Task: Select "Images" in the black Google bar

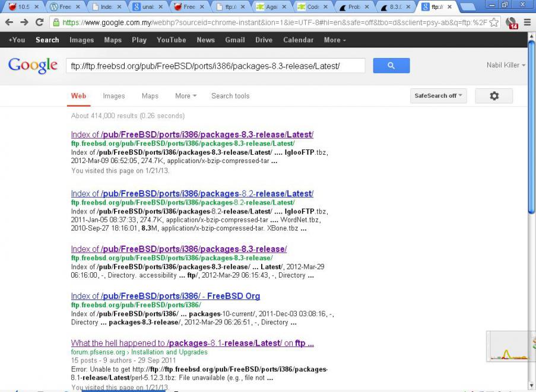Action: point(81,40)
